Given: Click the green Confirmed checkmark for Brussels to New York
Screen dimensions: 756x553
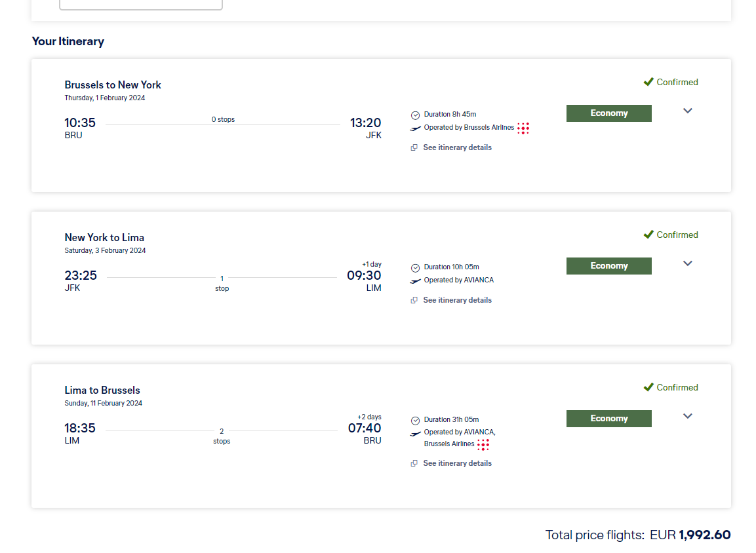Looking at the screenshot, I should pyautogui.click(x=648, y=82).
